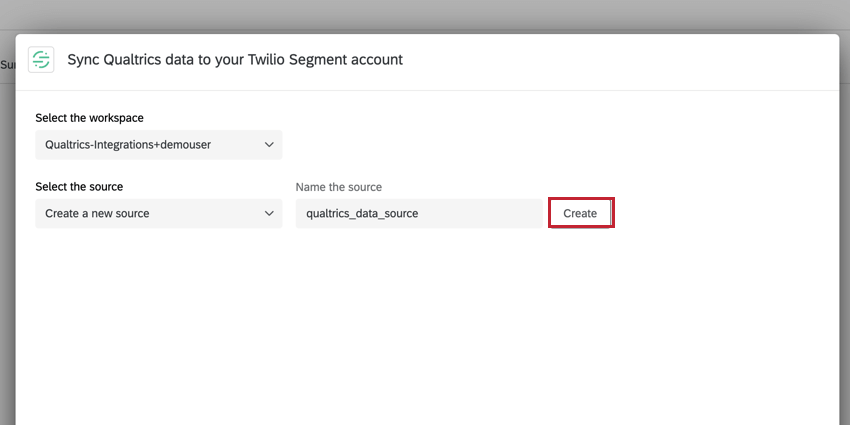The image size is (850, 425).
Task: Click the Name the source input field
Action: pos(418,213)
